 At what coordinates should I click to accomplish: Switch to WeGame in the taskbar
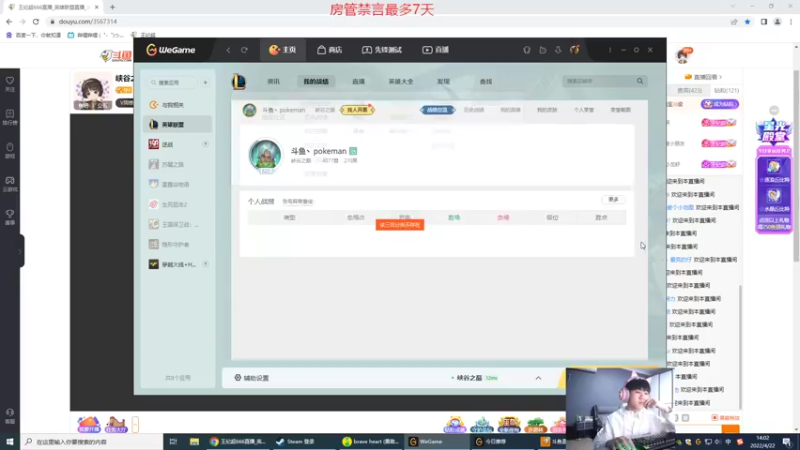[x=437, y=442]
